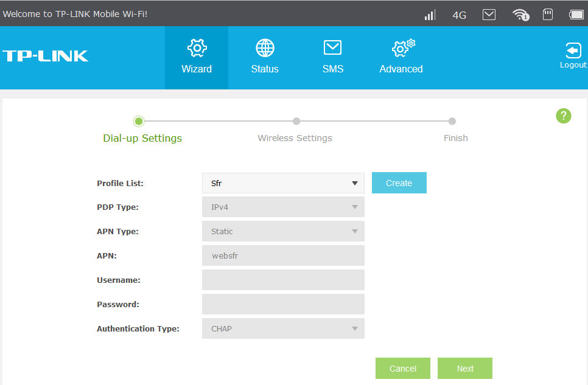Screen dimensions: 588x385
Task: Open the PDP Type dropdown
Action: [283, 207]
